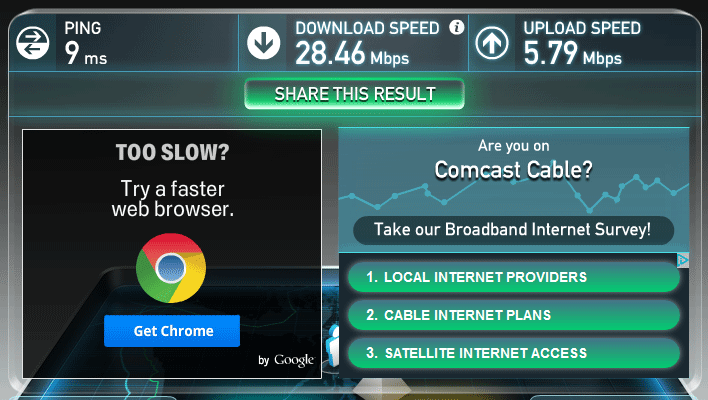The image size is (708, 400).
Task: Click the upload speed arrow icon
Action: [x=492, y=43]
